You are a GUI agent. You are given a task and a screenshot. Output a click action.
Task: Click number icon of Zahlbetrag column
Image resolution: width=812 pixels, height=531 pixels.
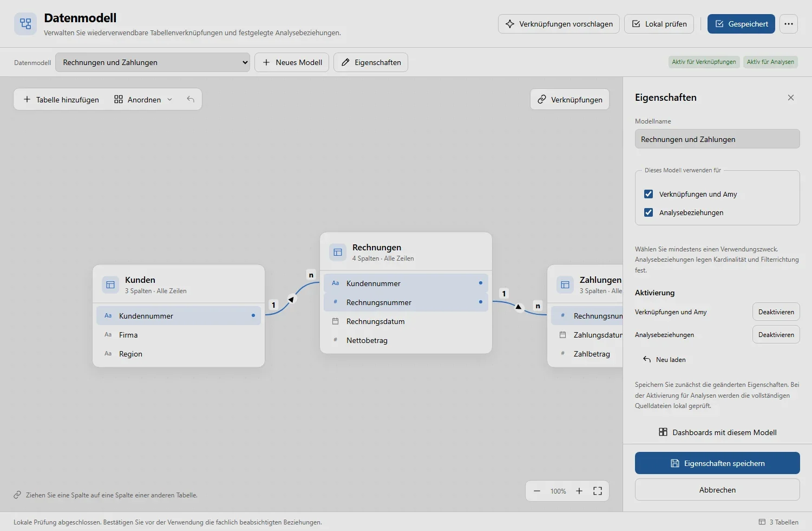[x=562, y=354]
